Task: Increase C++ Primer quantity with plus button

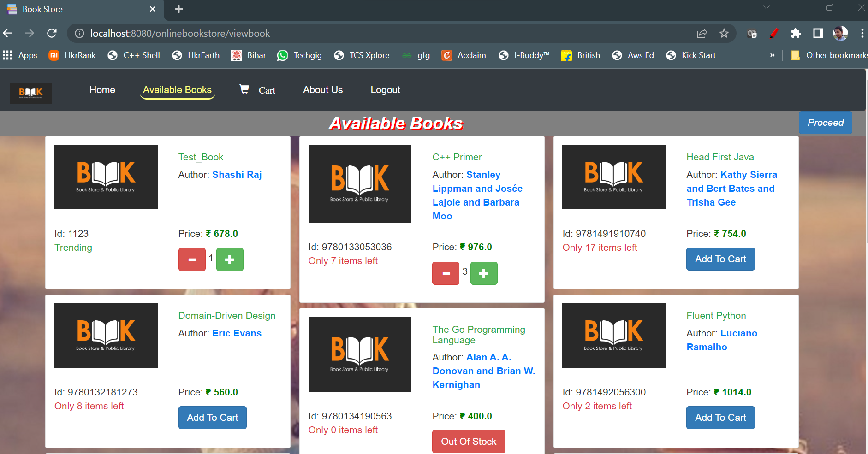Action: [483, 273]
